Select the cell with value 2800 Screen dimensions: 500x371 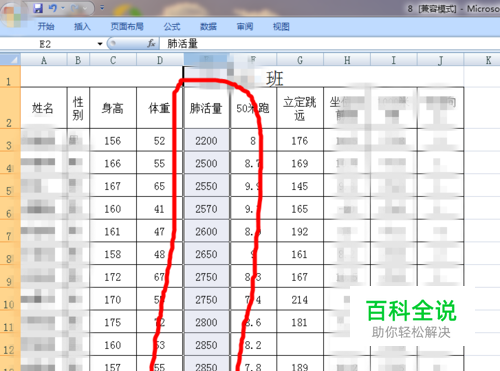[x=206, y=322]
